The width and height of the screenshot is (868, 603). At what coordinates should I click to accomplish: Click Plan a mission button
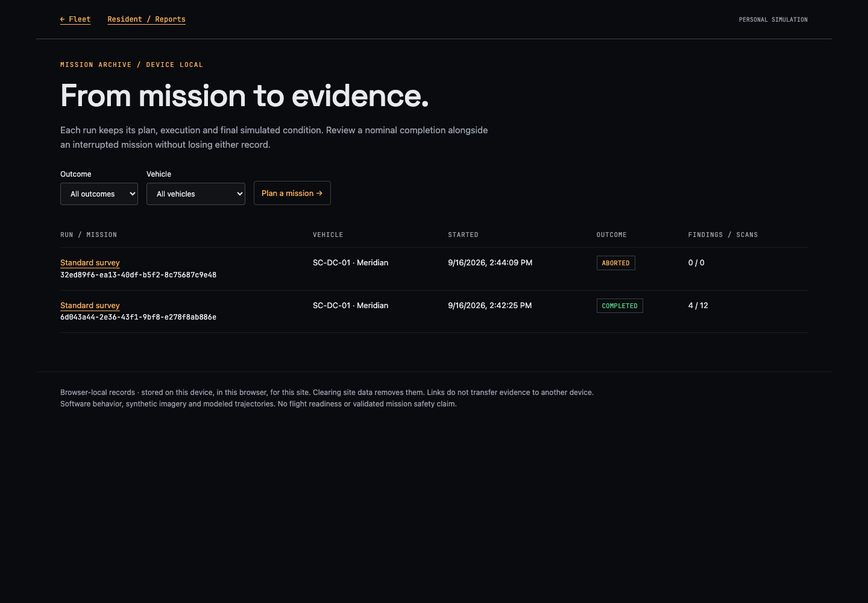click(x=292, y=193)
